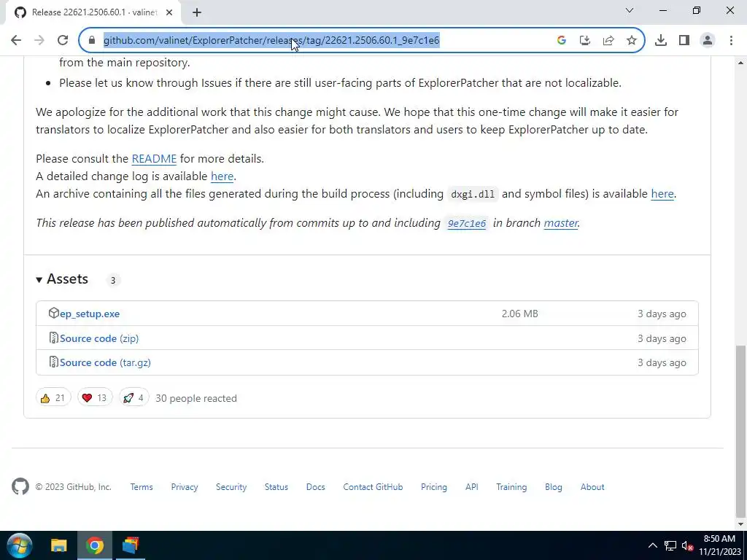Image resolution: width=747 pixels, height=560 pixels.
Task: Open the tab search chevron
Action: (x=630, y=10)
